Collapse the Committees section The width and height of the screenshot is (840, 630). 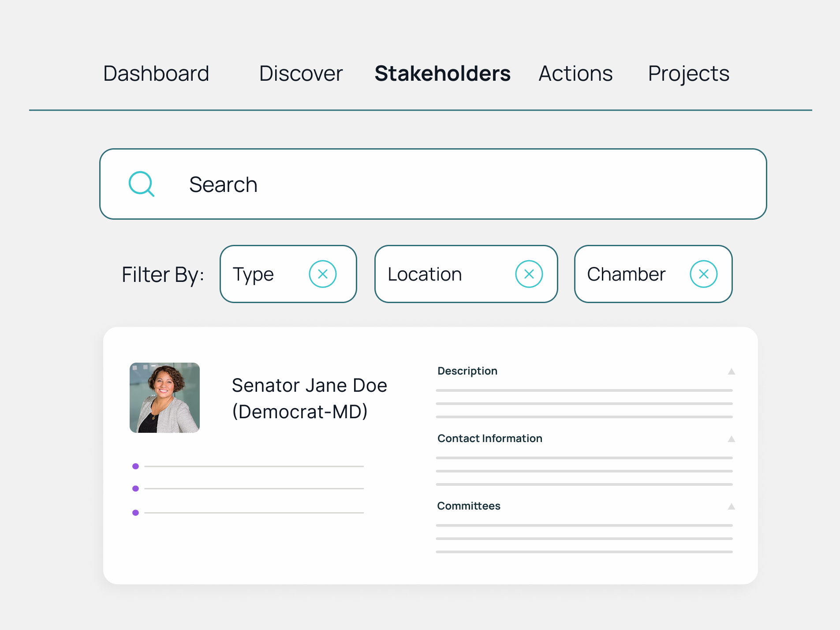point(731,506)
